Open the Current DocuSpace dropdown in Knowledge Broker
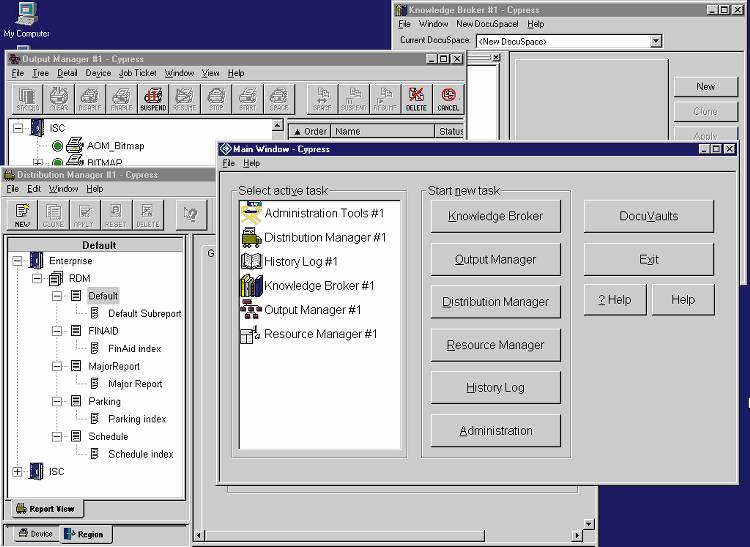The image size is (750, 547). [656, 42]
